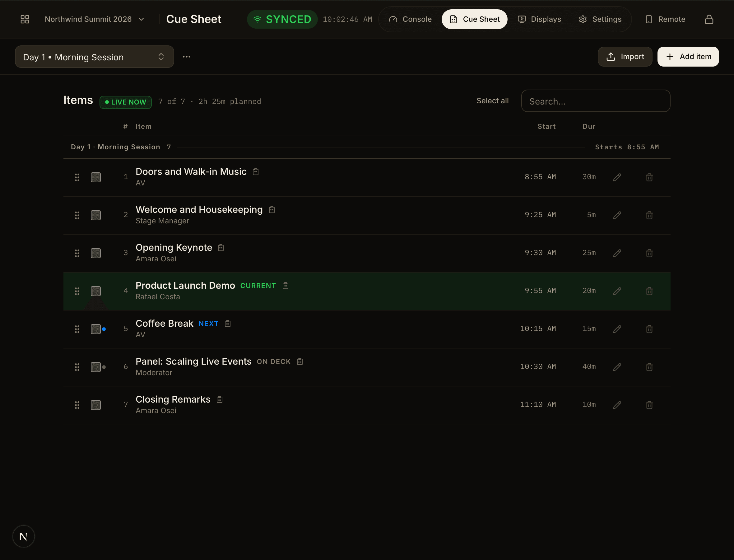
Task: Click the N logo badge at bottom-left
Action: pyautogui.click(x=23, y=536)
